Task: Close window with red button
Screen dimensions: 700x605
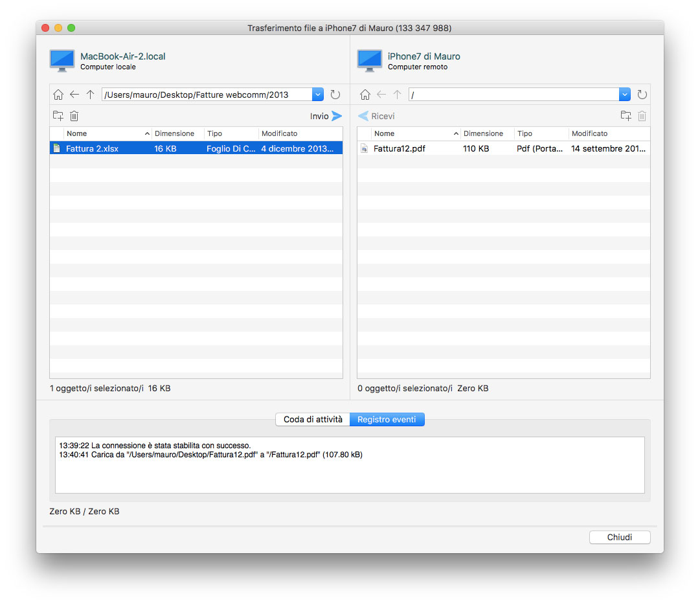Action: 45,28
